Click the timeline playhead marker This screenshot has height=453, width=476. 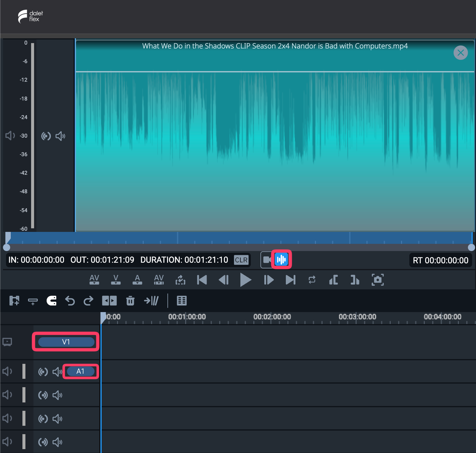click(x=103, y=317)
